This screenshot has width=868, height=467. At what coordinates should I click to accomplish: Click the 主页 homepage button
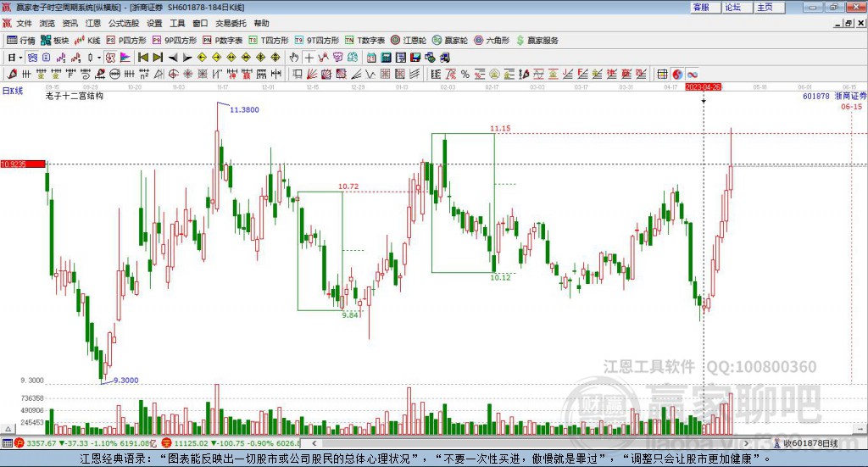pyautogui.click(x=769, y=7)
